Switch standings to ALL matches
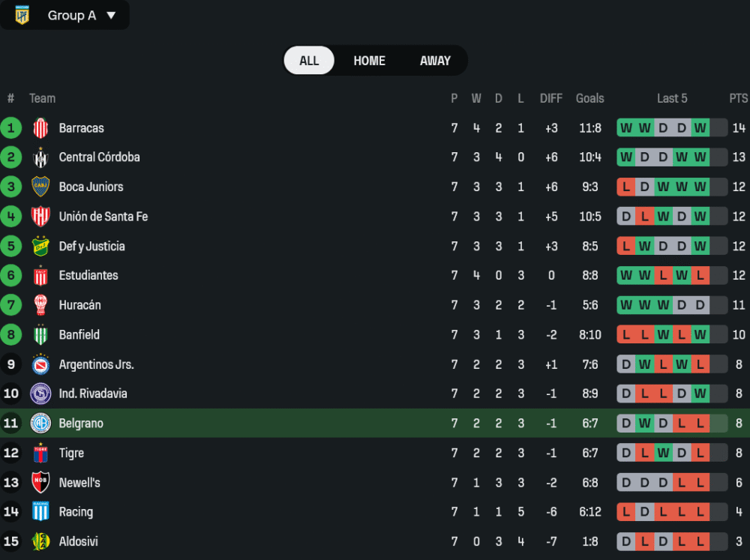Screen dimensions: 750x560 click(309, 61)
